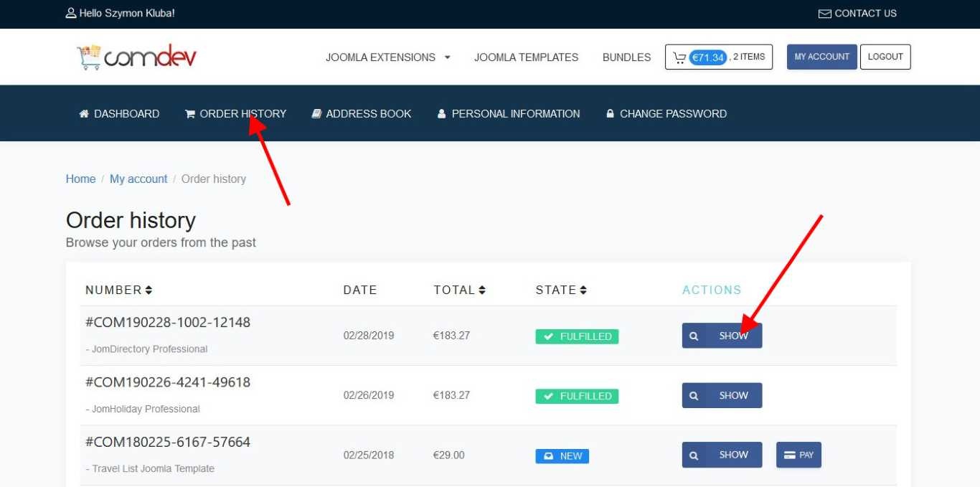This screenshot has width=980, height=487.
Task: Sort orders using the State sort arrows
Action: pos(583,290)
